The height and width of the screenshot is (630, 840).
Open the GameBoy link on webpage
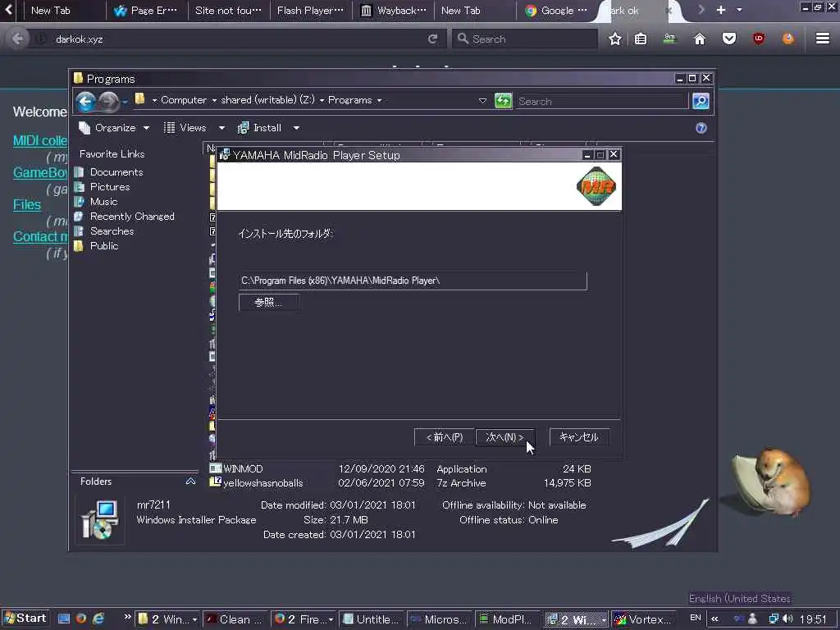[x=40, y=172]
